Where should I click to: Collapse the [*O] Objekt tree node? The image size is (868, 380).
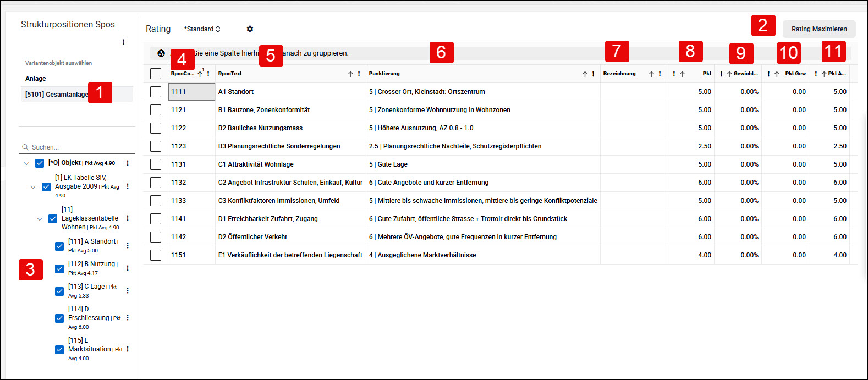[26, 163]
